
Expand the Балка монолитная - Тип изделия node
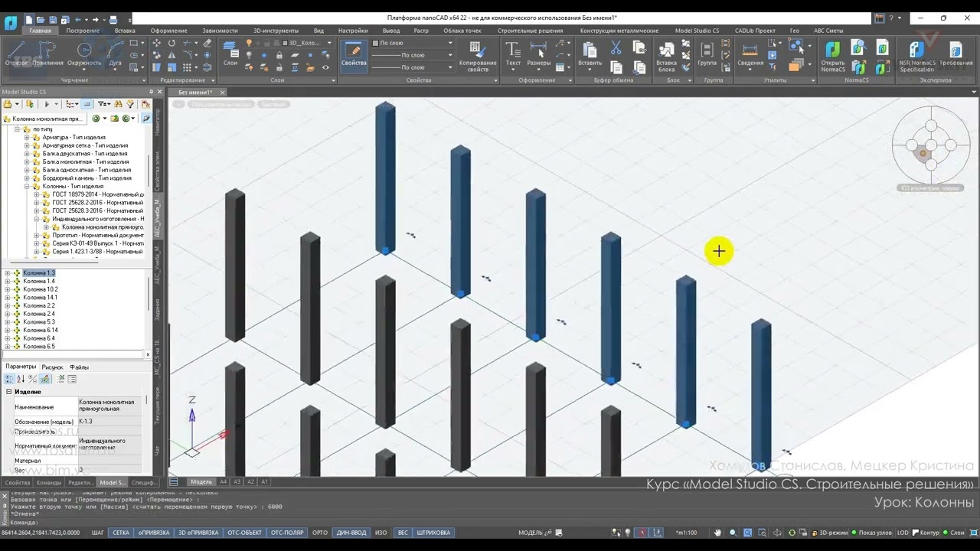coord(27,162)
